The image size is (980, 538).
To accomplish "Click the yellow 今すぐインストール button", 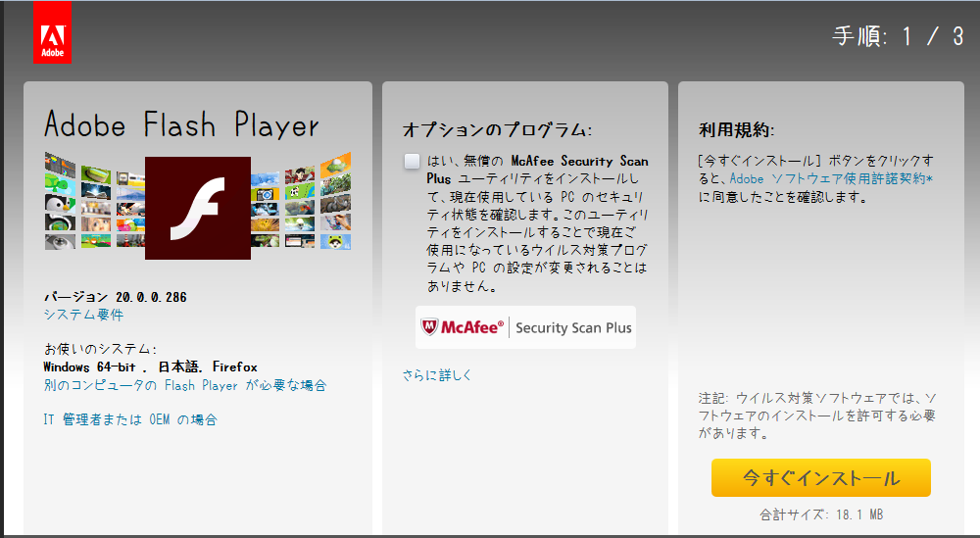I will click(x=820, y=478).
